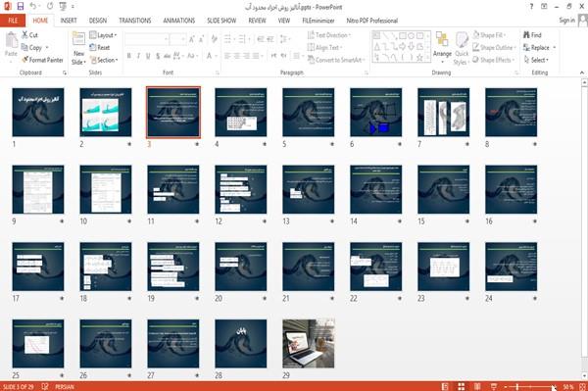Select slide 29 thumbnail with laptop photo
The height and width of the screenshot is (391, 588).
(x=309, y=343)
